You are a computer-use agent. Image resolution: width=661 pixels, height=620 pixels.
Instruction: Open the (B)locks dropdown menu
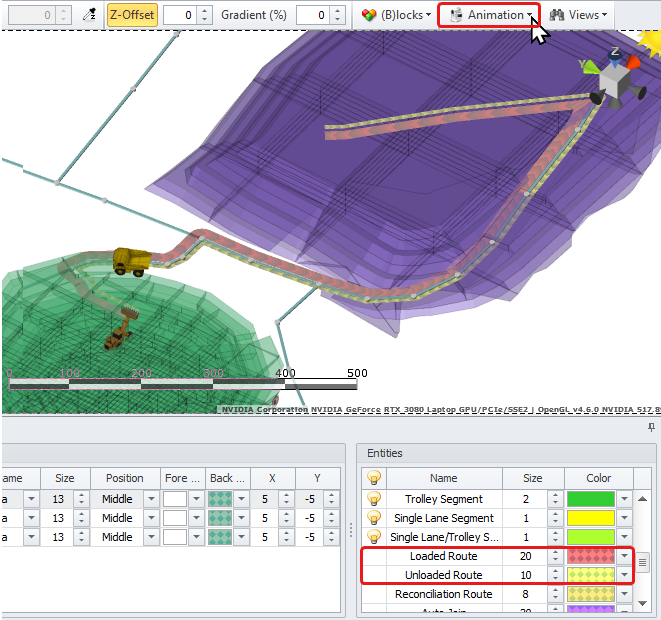396,15
